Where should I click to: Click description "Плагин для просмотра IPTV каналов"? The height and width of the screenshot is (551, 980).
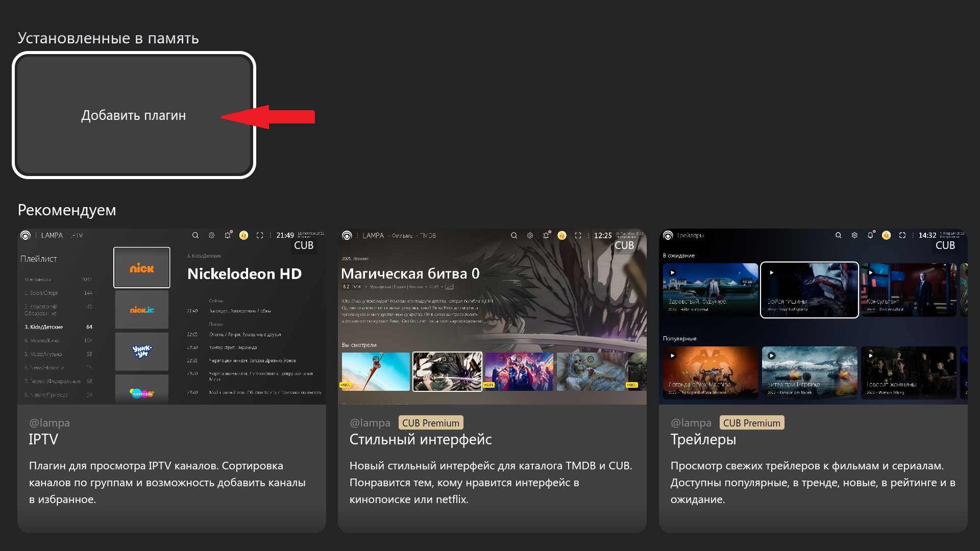tap(167, 482)
